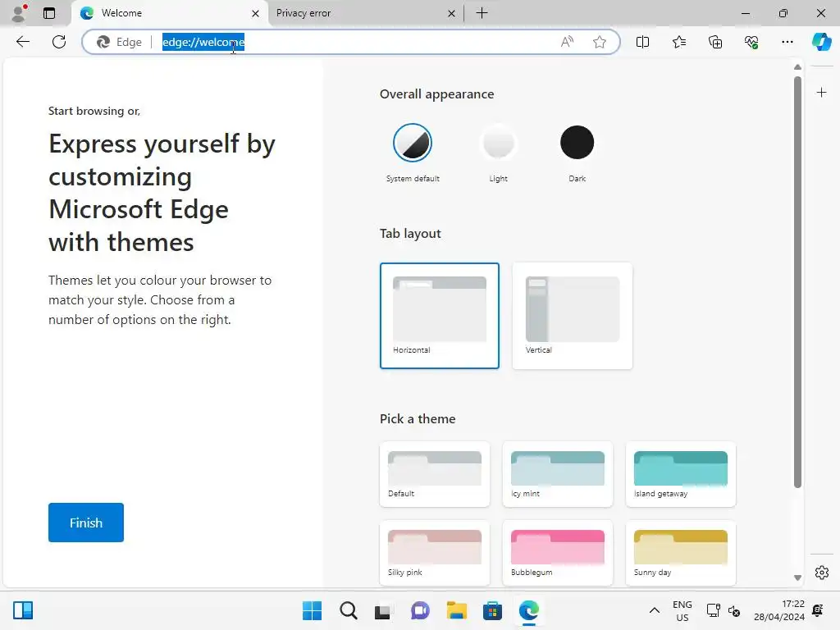Open a new tab with plus button
This screenshot has width=840, height=630.
482,13
